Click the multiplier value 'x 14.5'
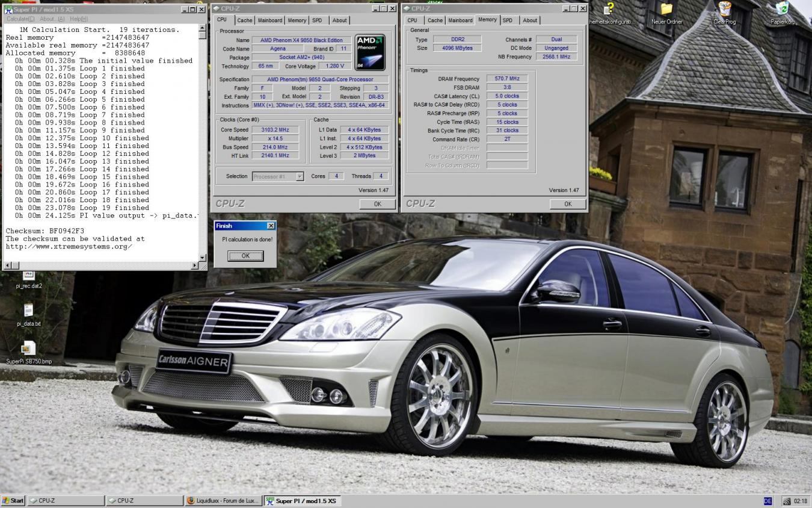Image resolution: width=812 pixels, height=508 pixels. (275, 138)
